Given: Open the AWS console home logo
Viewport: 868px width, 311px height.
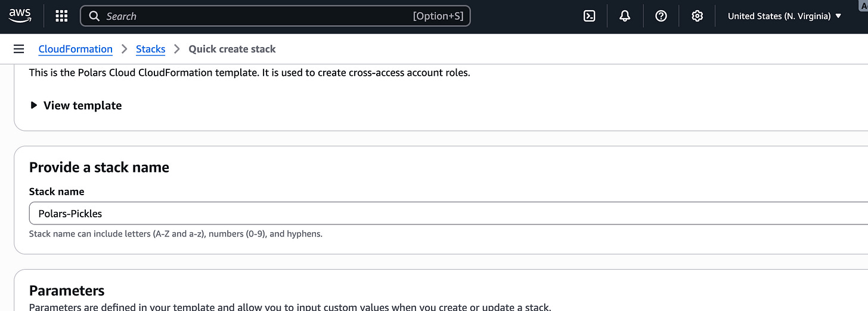Looking at the screenshot, I should pos(20,16).
